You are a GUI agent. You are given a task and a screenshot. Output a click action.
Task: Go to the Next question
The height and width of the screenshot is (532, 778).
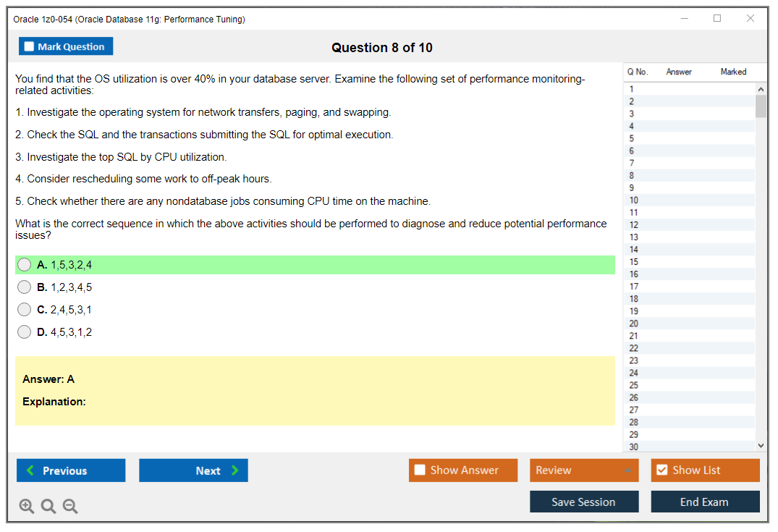click(x=193, y=470)
